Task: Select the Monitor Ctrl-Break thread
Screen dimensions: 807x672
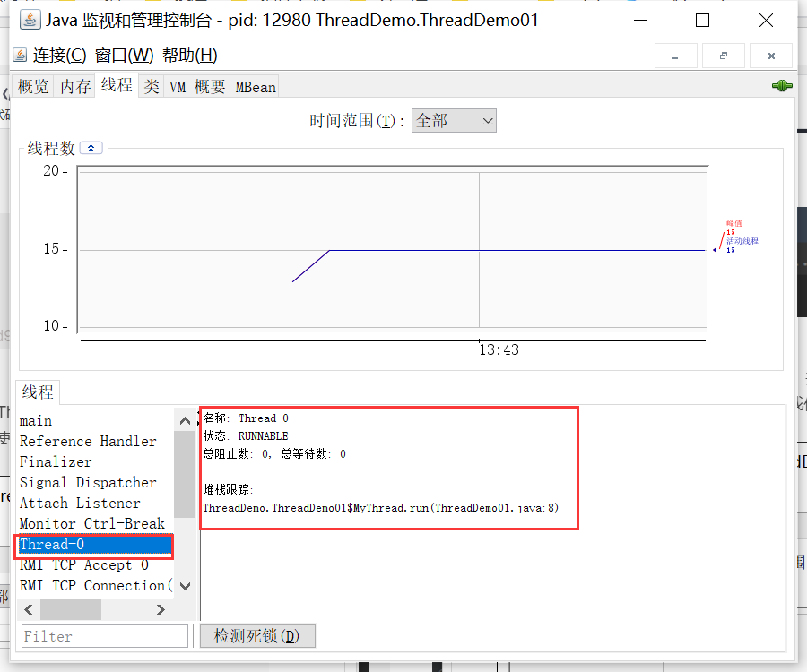Action: [x=95, y=523]
